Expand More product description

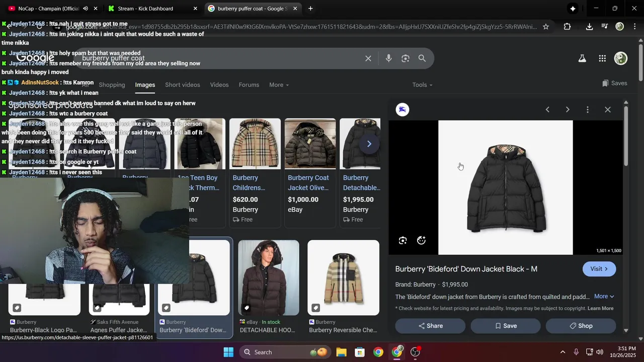click(604, 297)
